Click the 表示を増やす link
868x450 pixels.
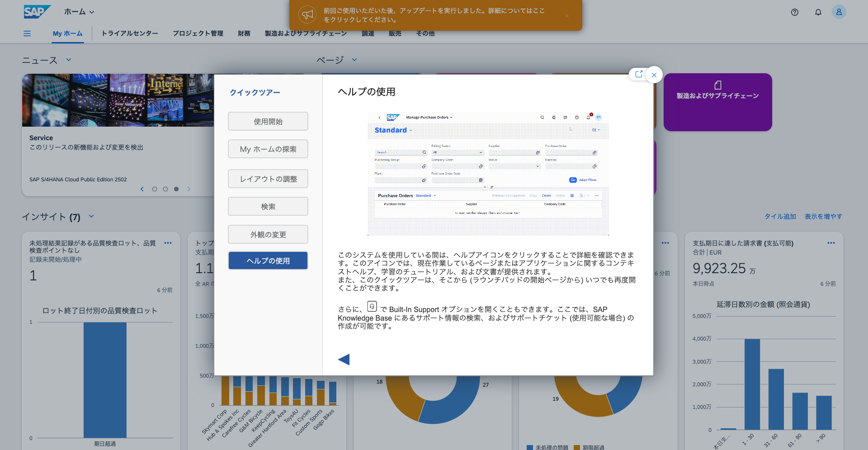click(x=823, y=217)
